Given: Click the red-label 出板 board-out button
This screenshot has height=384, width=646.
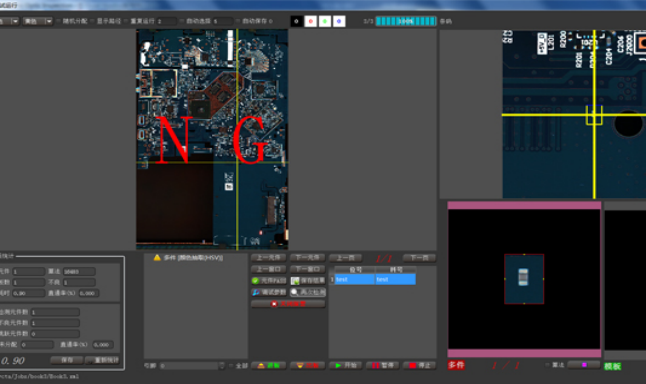Looking at the screenshot, I should [x=308, y=365].
